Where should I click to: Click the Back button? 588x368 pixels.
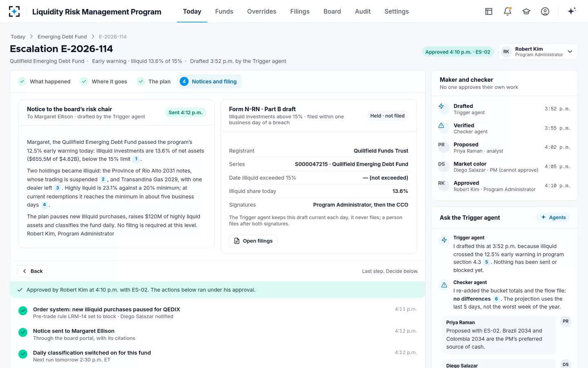tap(32, 271)
